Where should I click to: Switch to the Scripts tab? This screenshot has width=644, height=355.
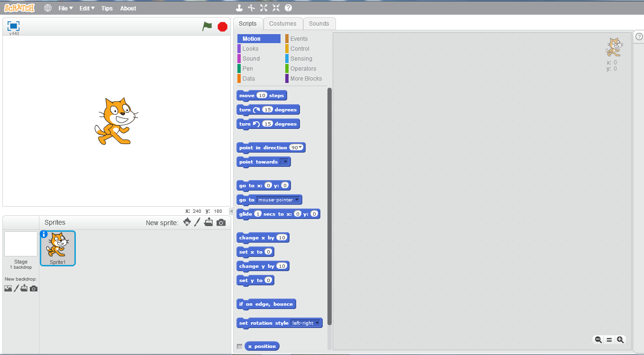[248, 24]
